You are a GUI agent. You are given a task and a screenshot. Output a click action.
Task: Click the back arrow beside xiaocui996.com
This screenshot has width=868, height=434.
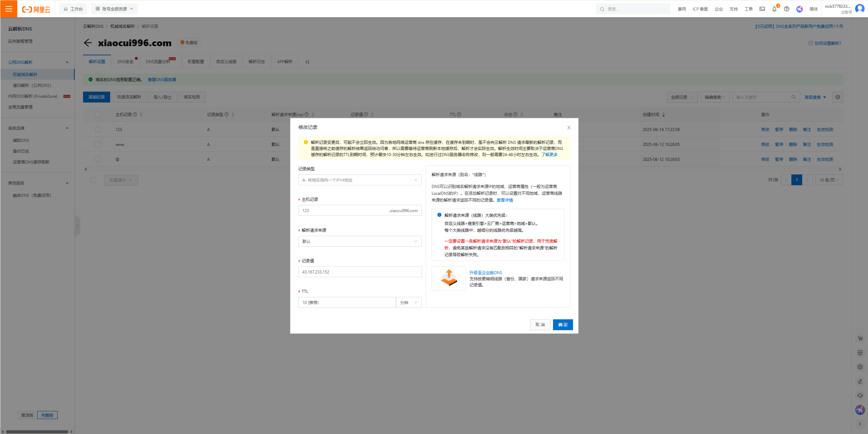pos(88,43)
